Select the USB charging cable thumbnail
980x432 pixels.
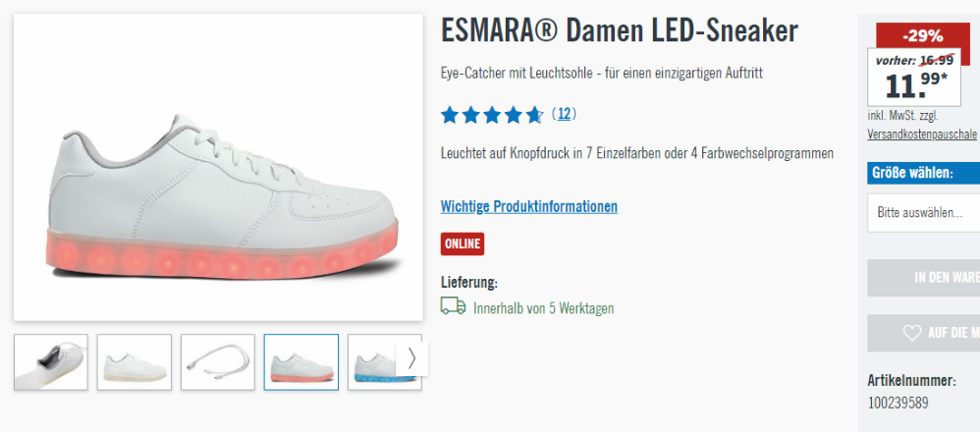[218, 362]
